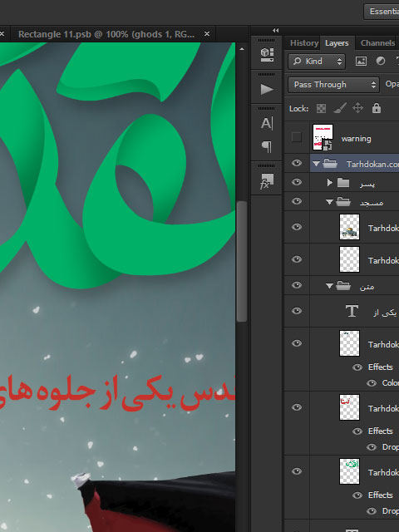Open the Pass Through blend mode dropdown
Screen dimensions: 399x532
333,85
